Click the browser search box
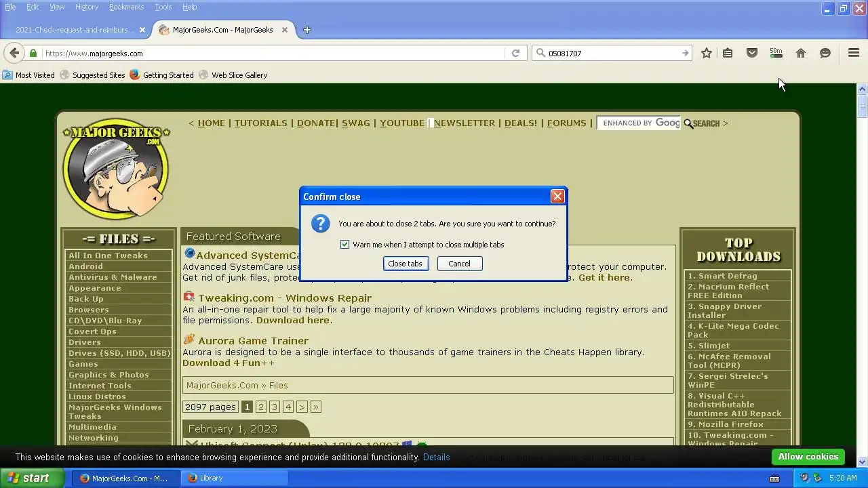Screen dimensions: 868x488 click(612, 53)
